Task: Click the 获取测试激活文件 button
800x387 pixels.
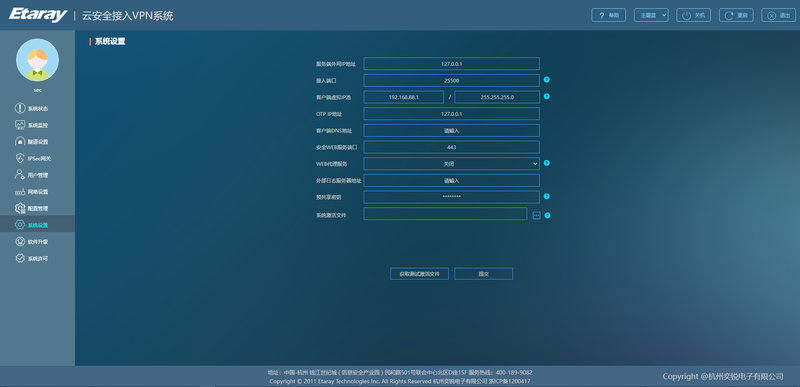Action: (x=419, y=274)
